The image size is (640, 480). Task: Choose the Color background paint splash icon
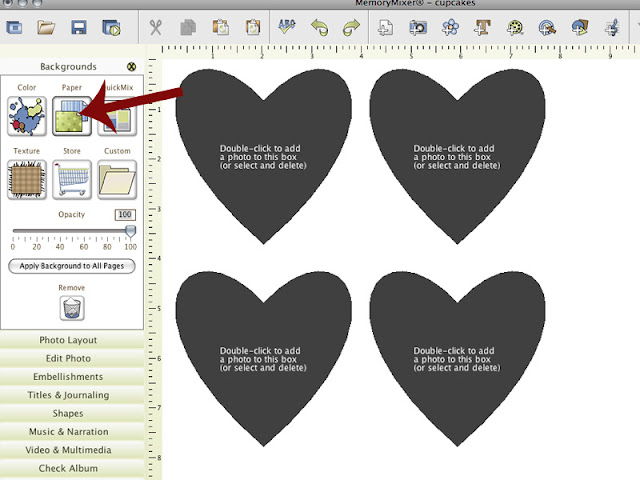[27, 116]
